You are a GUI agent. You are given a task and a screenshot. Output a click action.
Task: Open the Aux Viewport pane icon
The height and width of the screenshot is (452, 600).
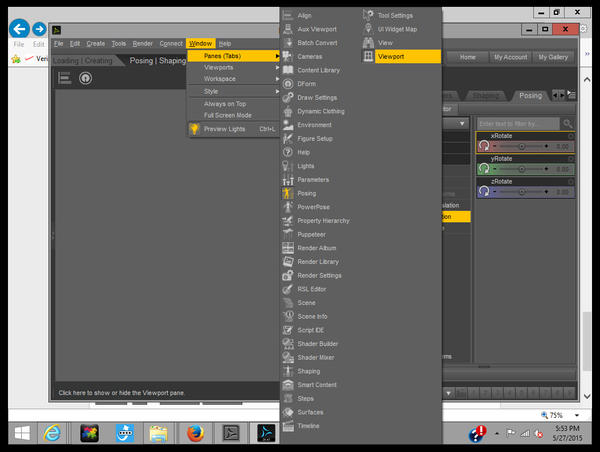[x=288, y=29]
